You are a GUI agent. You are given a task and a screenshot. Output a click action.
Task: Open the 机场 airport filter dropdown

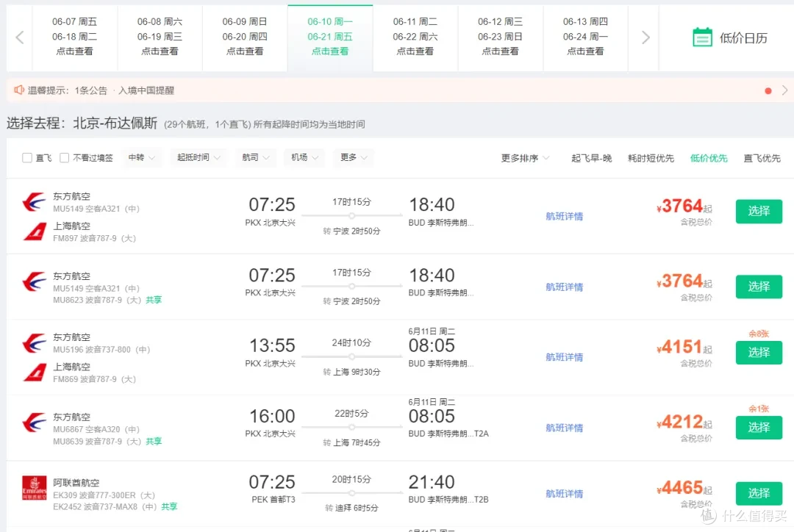pos(304,157)
